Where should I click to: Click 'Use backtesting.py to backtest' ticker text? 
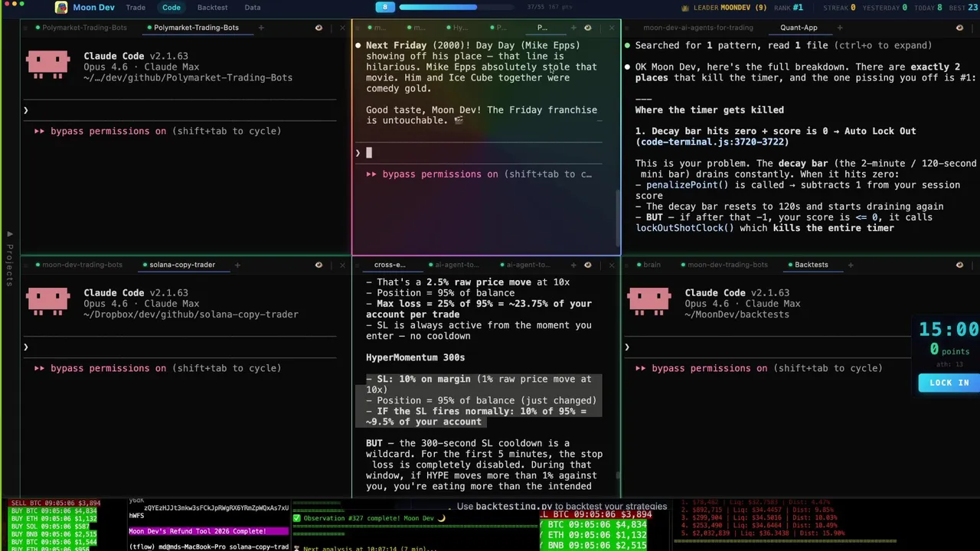(562, 507)
